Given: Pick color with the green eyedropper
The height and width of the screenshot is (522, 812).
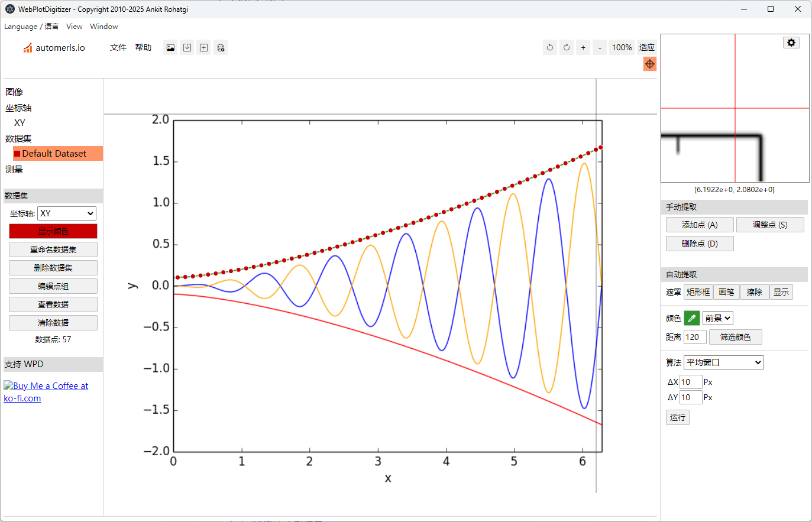Looking at the screenshot, I should pos(692,318).
